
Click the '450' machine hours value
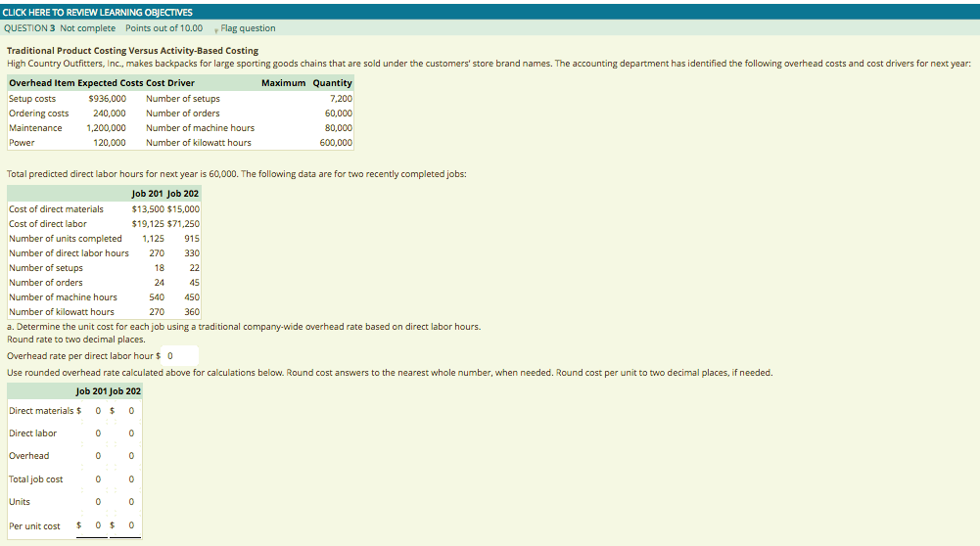192,297
